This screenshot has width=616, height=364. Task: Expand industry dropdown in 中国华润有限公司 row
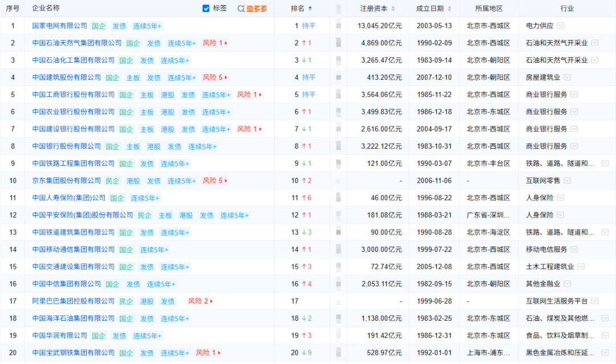(605, 336)
